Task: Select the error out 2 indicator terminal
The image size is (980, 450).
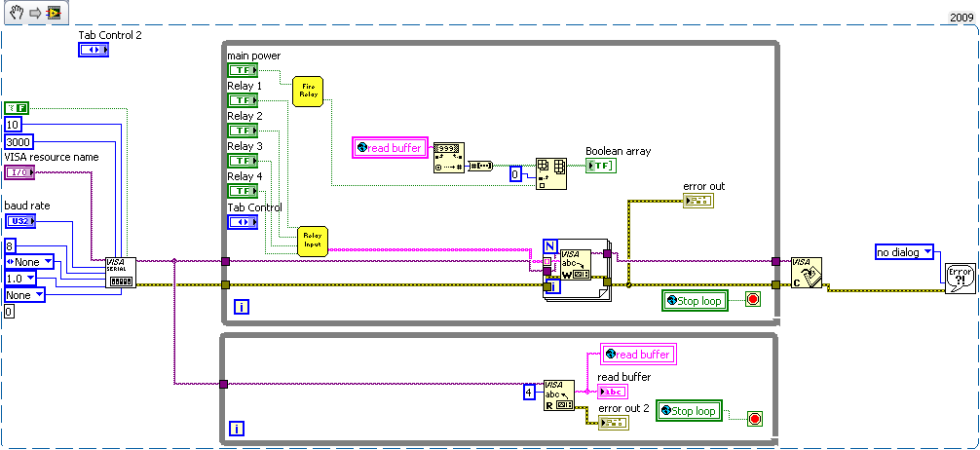Action: point(613,423)
